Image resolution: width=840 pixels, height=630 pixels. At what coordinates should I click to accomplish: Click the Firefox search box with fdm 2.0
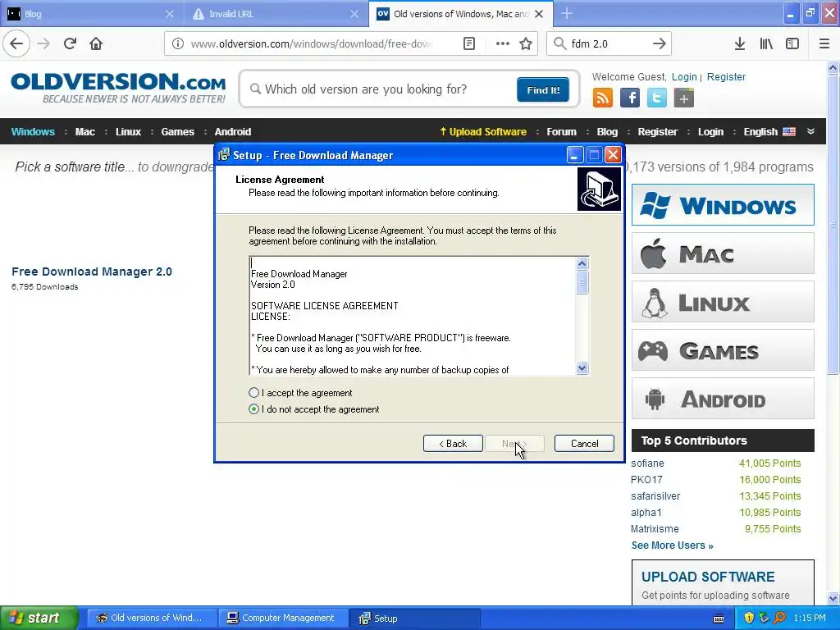609,43
